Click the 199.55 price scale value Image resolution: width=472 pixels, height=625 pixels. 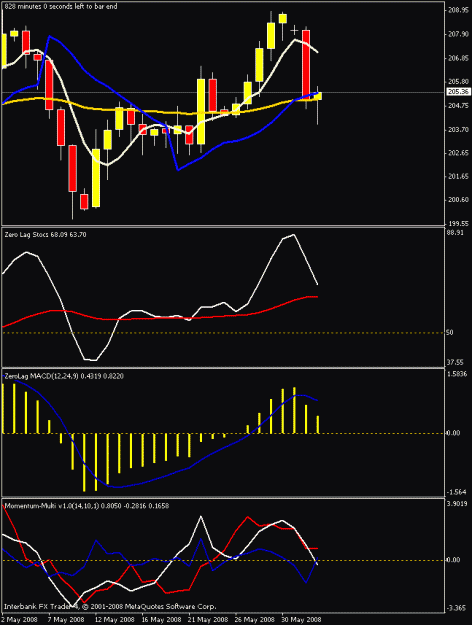click(458, 224)
